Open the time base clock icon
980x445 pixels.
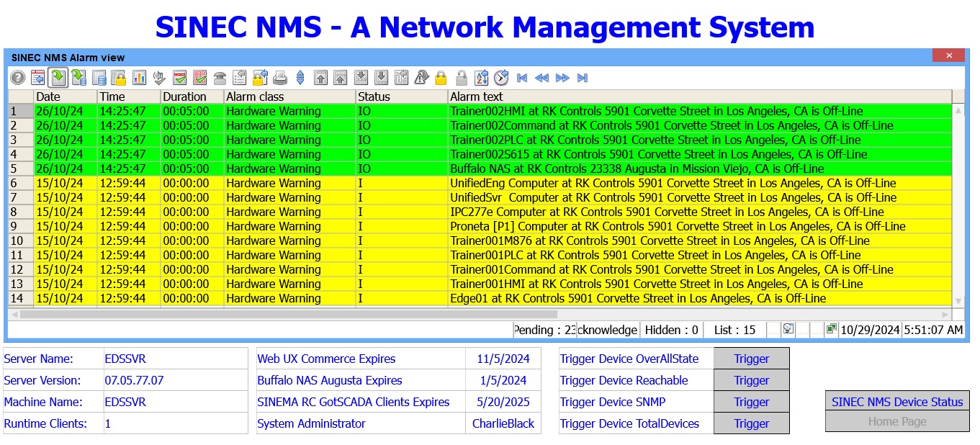point(501,78)
